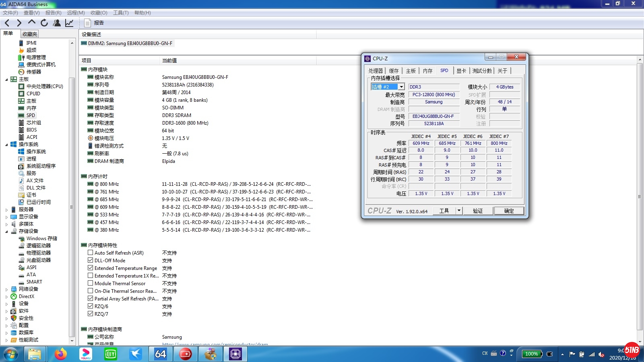Open the memory slot #2 dropdown

click(x=401, y=87)
